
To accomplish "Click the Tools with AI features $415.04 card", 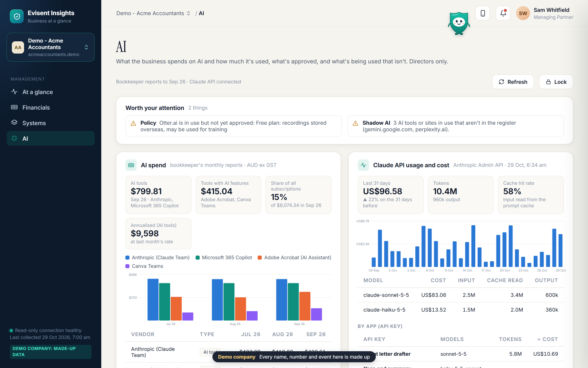I will 228,195.
